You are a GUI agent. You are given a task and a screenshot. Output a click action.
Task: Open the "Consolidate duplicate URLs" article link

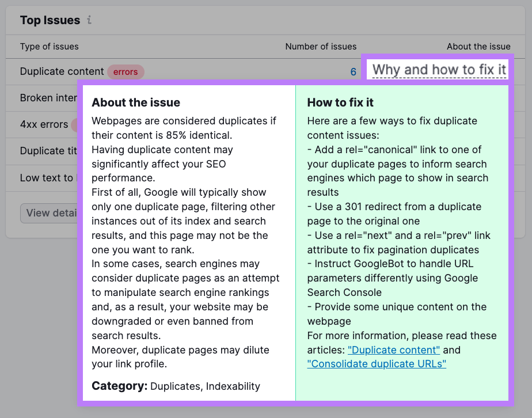[377, 364]
